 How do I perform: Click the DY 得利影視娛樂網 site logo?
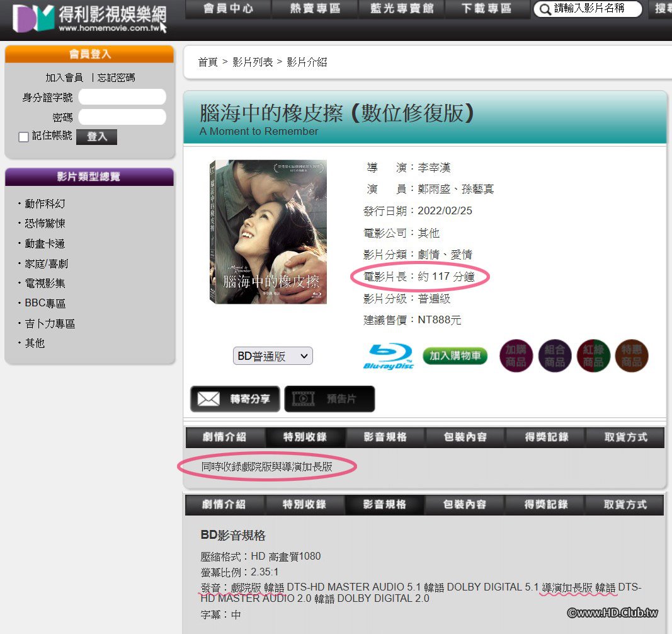click(x=90, y=18)
